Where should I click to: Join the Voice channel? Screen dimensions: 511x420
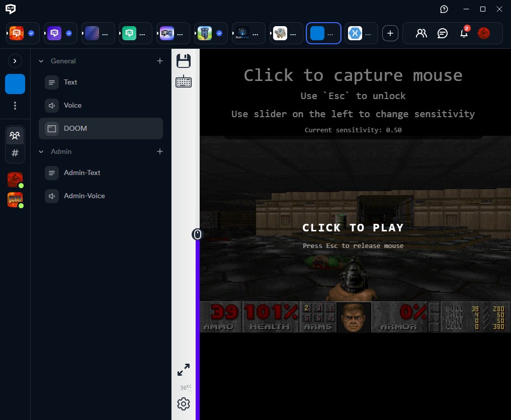click(x=101, y=105)
